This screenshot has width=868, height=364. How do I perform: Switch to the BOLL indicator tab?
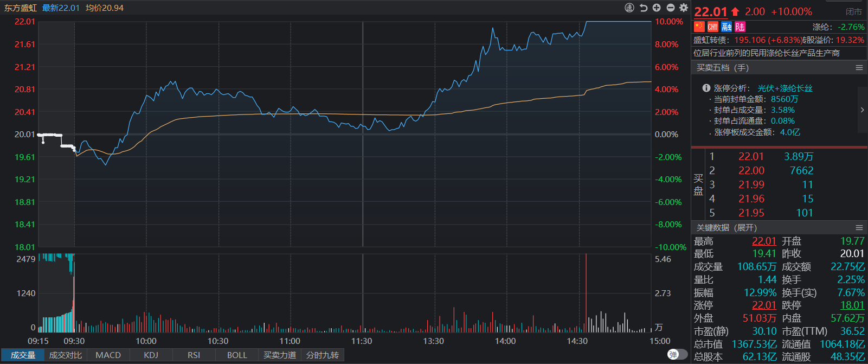[237, 355]
